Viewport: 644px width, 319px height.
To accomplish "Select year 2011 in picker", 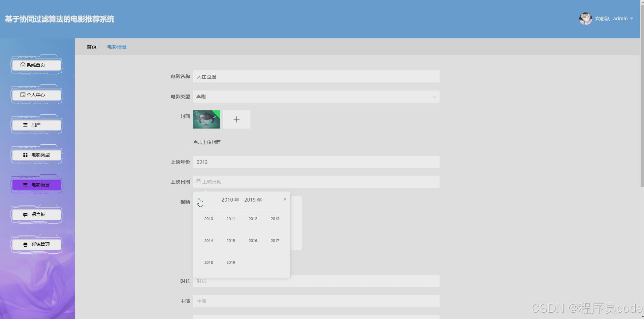I will click(x=231, y=219).
